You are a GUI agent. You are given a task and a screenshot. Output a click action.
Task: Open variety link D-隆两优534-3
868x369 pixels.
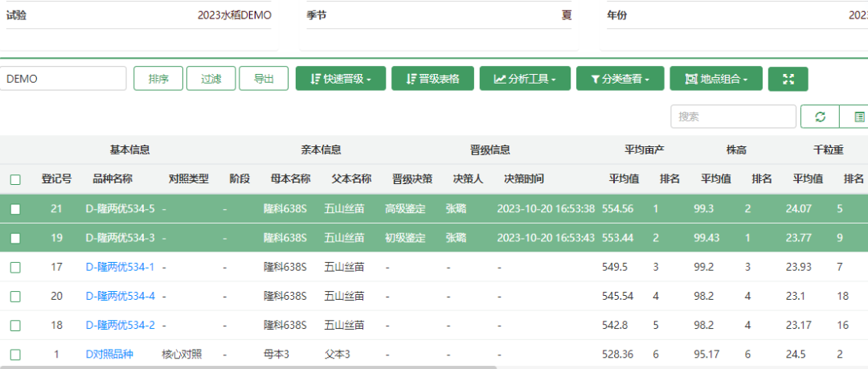(120, 238)
